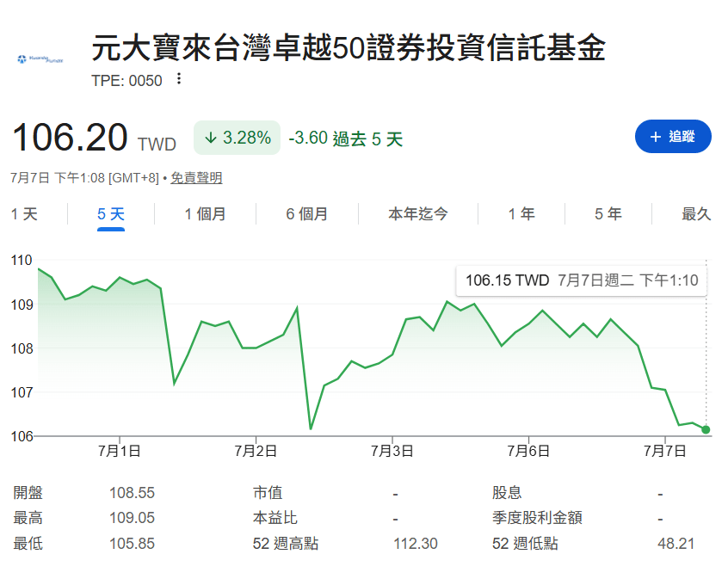Switch to the 1 個月 range
728x585 pixels.
(x=205, y=214)
